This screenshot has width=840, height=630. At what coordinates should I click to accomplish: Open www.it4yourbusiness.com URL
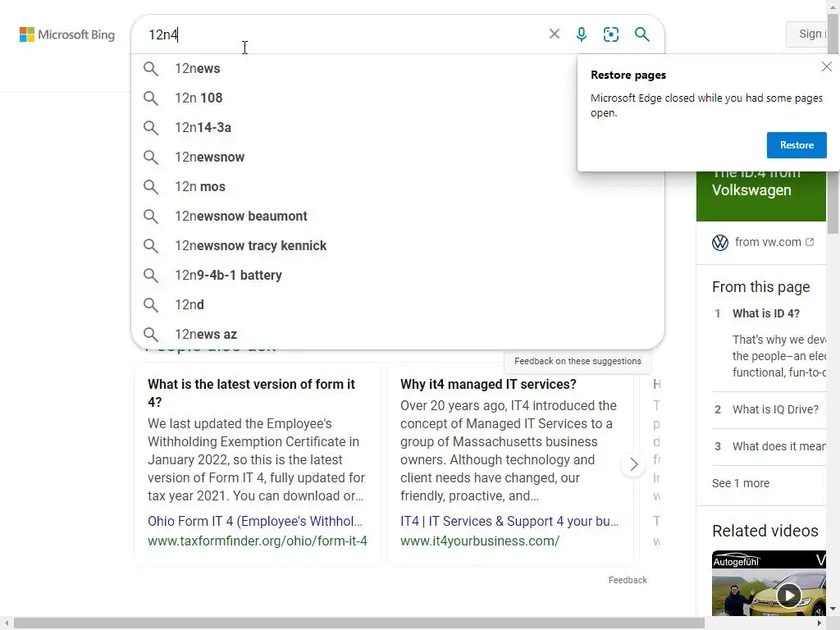tap(479, 541)
